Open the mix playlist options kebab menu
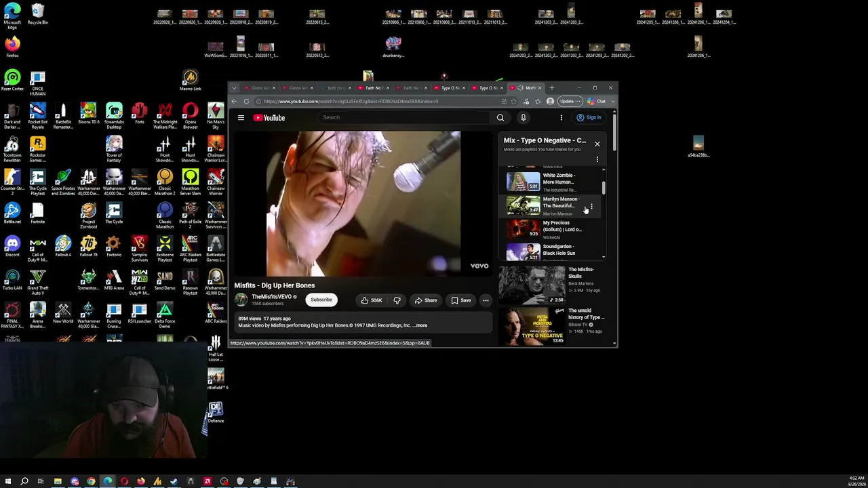The width and height of the screenshot is (868, 488). (597, 159)
